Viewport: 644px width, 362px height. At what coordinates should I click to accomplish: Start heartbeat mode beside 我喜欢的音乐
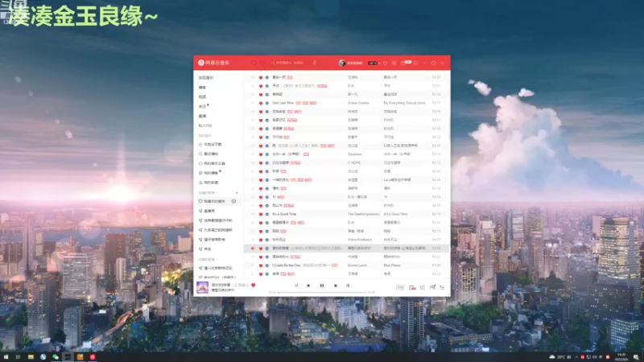[233, 201]
